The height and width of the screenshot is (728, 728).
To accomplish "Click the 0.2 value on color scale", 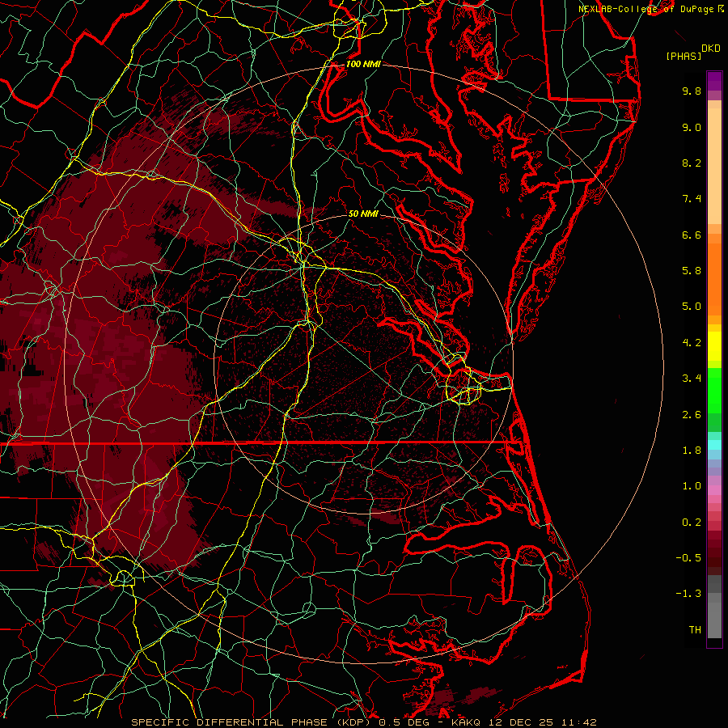I will (692, 523).
